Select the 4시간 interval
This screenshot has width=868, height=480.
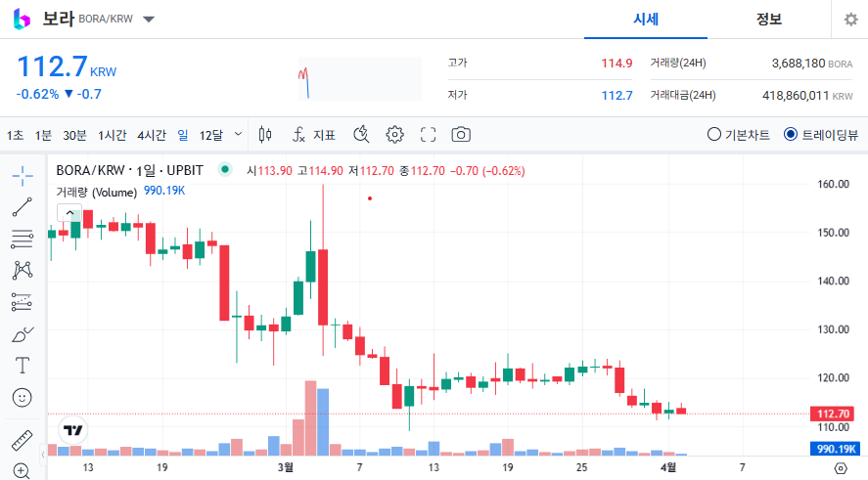pyautogui.click(x=152, y=135)
